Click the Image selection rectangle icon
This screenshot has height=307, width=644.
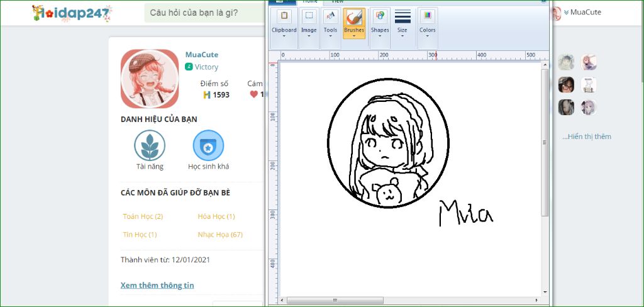[x=309, y=16]
